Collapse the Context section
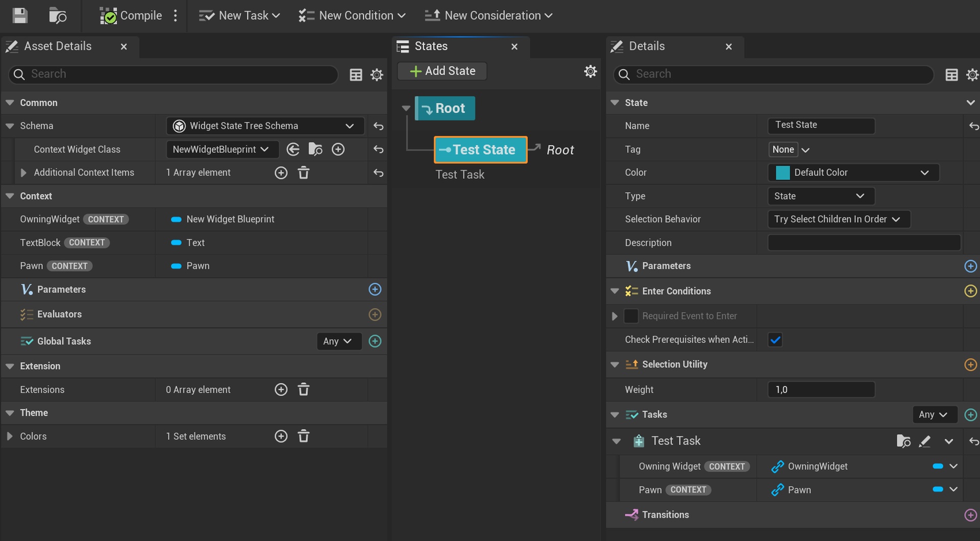 tap(10, 196)
